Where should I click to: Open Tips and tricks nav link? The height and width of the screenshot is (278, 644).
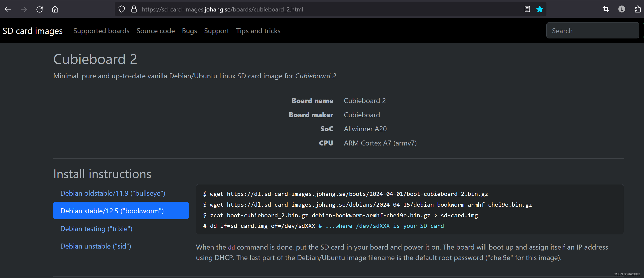point(258,31)
